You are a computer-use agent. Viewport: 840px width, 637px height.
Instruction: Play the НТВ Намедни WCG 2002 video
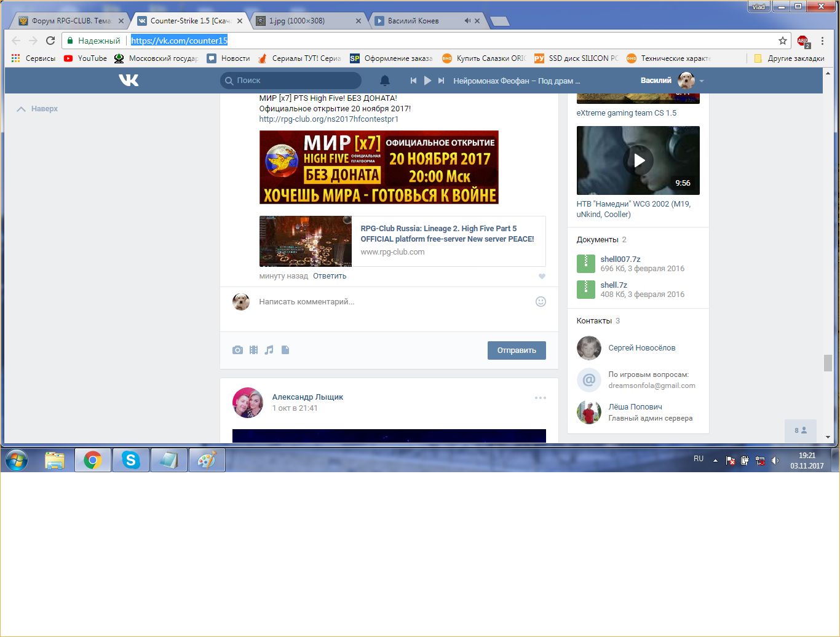pos(638,160)
